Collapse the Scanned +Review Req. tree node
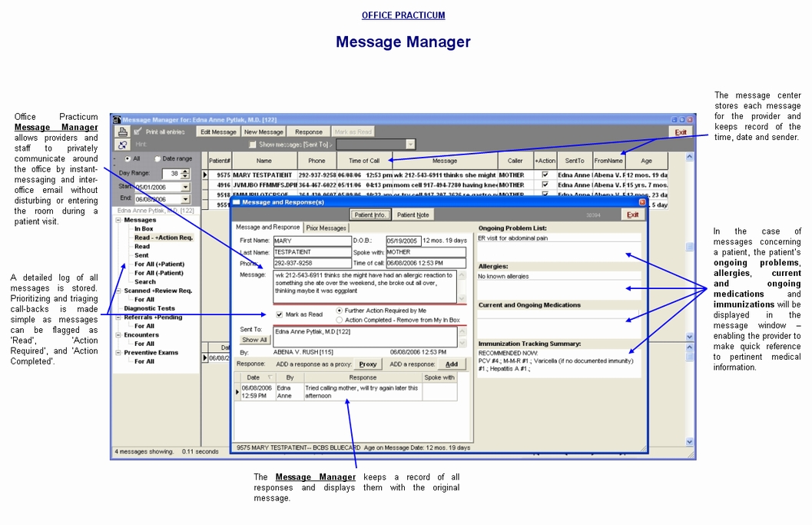 coord(118,291)
